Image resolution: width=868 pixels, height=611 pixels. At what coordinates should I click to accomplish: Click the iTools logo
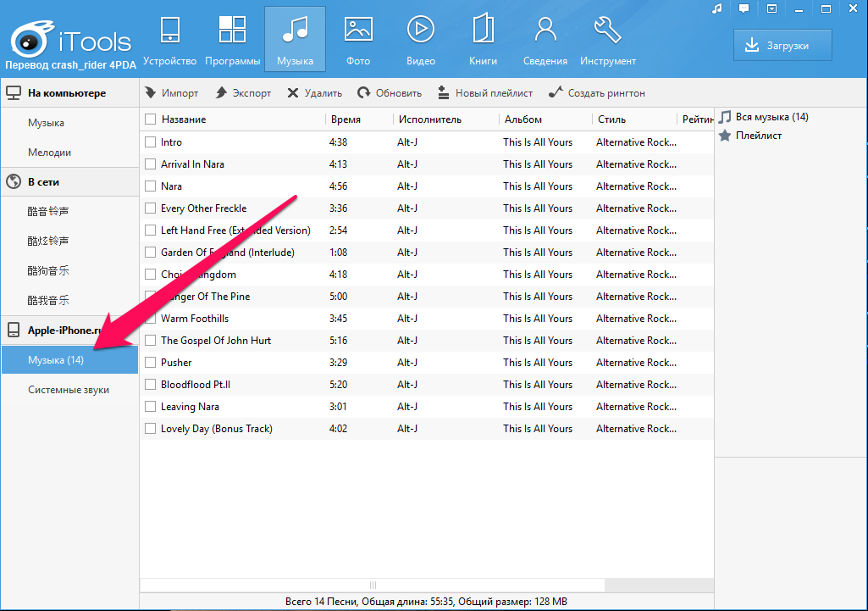[71, 41]
